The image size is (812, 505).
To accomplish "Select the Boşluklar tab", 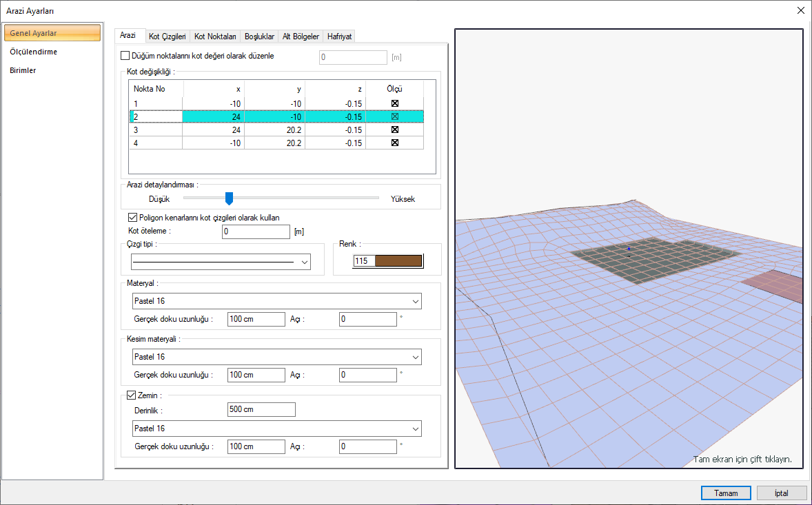I will 259,37.
